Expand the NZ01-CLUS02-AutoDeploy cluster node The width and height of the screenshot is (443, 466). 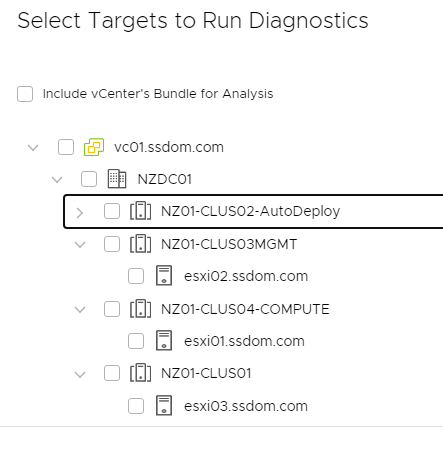point(79,212)
